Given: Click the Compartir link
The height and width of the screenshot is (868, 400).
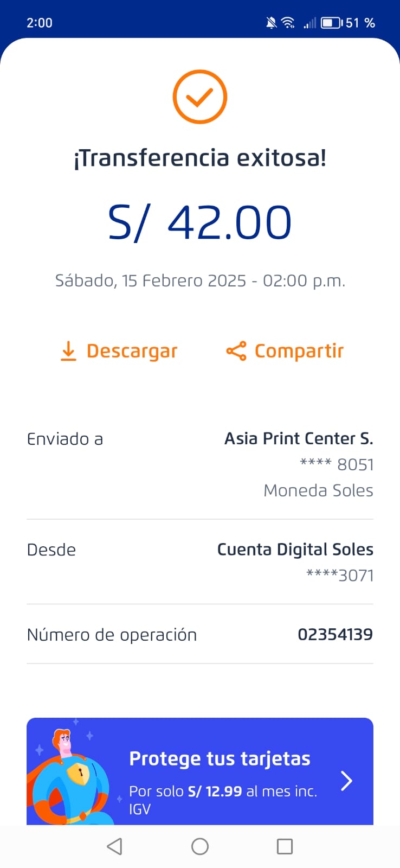Looking at the screenshot, I should (x=299, y=351).
